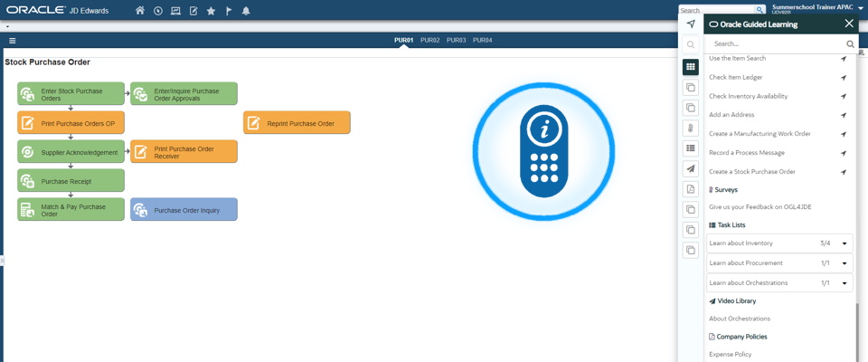Switch to the PUR03 tab
Screen dimensions: 868x362
[x=456, y=41]
